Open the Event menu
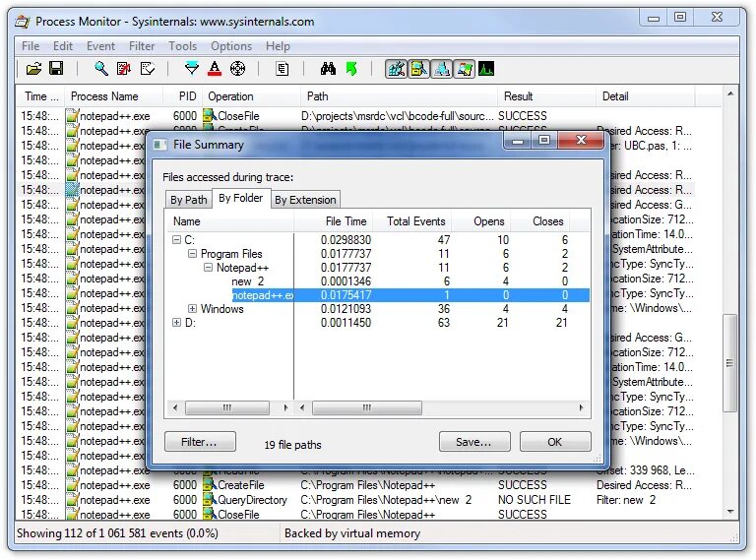Screen dimensions: 756x560 (100, 46)
